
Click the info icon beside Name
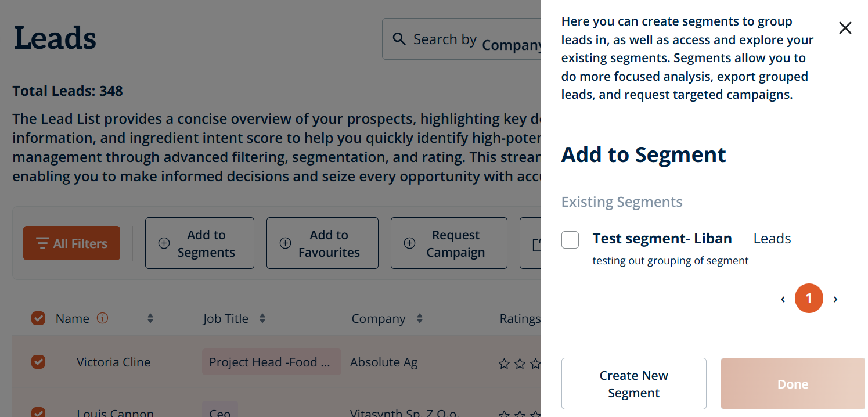click(x=102, y=318)
